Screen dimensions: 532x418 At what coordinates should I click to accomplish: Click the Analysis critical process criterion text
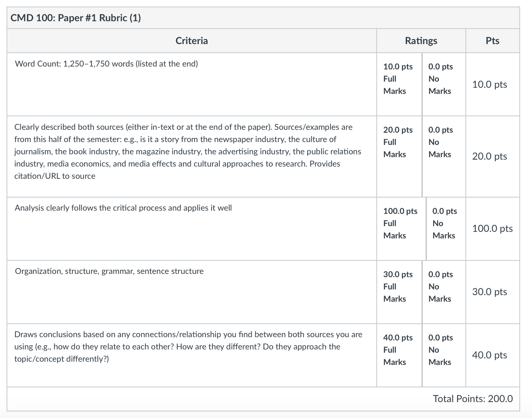pos(123,208)
